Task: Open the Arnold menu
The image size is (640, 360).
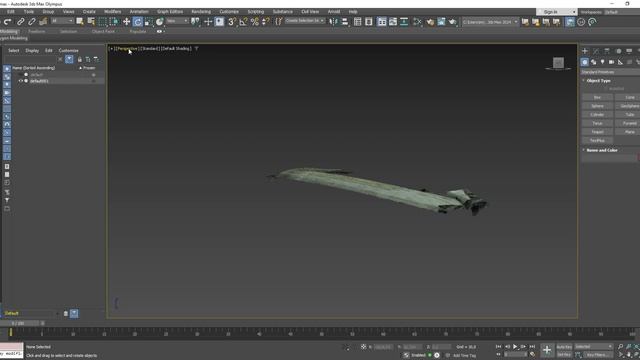Action: tap(333, 12)
